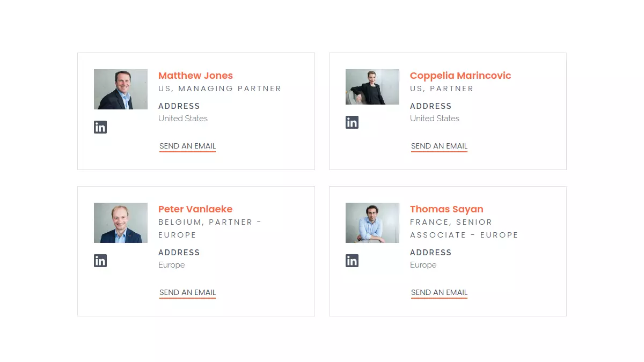Open the Coppelia Marincovic name heading
Image resolution: width=644 pixels, height=362 pixels.
tap(460, 76)
